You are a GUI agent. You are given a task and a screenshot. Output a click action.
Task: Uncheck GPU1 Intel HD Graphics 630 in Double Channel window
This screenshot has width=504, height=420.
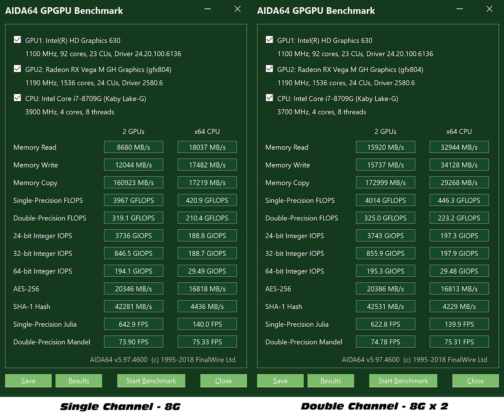[269, 40]
